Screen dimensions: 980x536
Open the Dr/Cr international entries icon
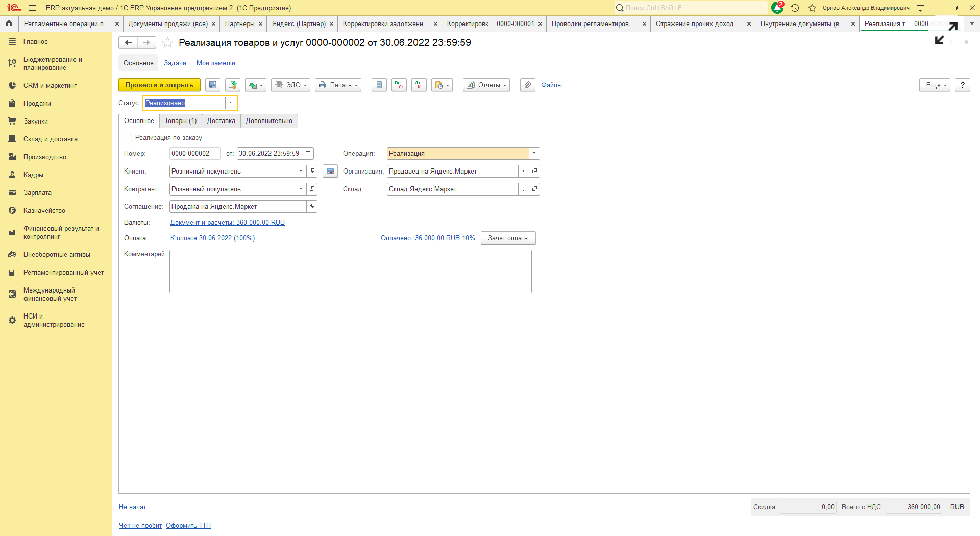[x=399, y=85]
